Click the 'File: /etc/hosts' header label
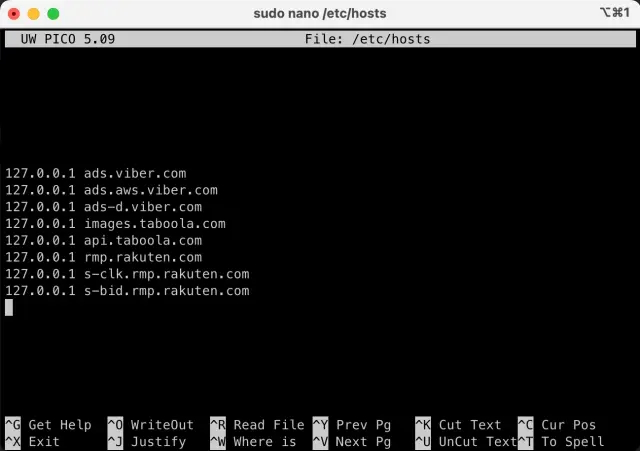 [367, 39]
